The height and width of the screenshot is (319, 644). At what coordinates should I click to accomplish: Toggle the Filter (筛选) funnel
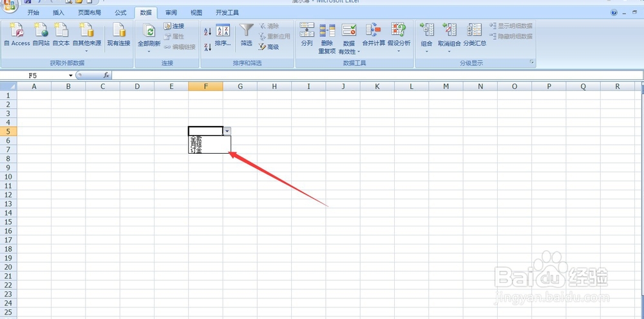[x=247, y=35]
